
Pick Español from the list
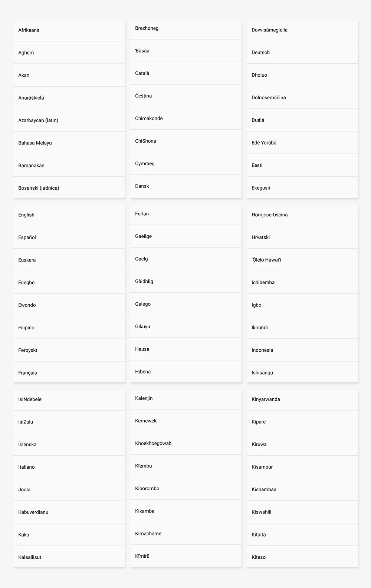[69, 237]
